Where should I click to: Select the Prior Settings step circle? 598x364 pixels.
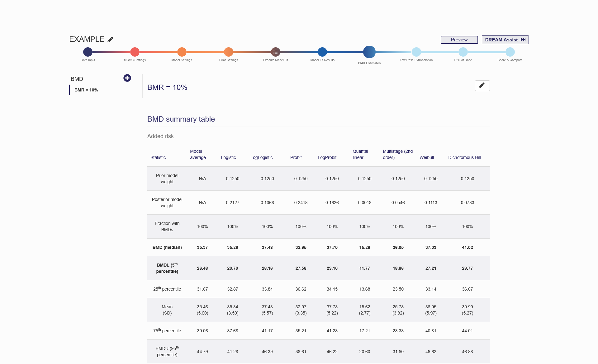pos(228,52)
